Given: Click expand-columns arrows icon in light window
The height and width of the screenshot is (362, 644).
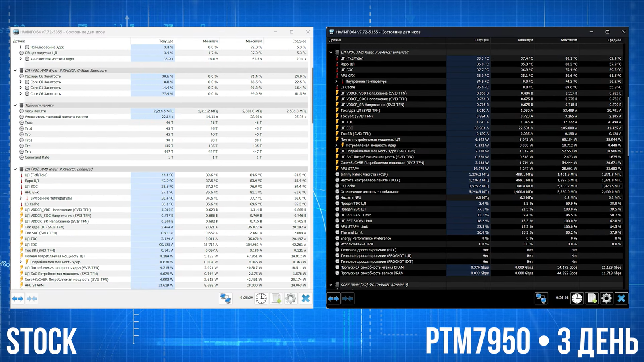Looking at the screenshot, I should point(18,298).
